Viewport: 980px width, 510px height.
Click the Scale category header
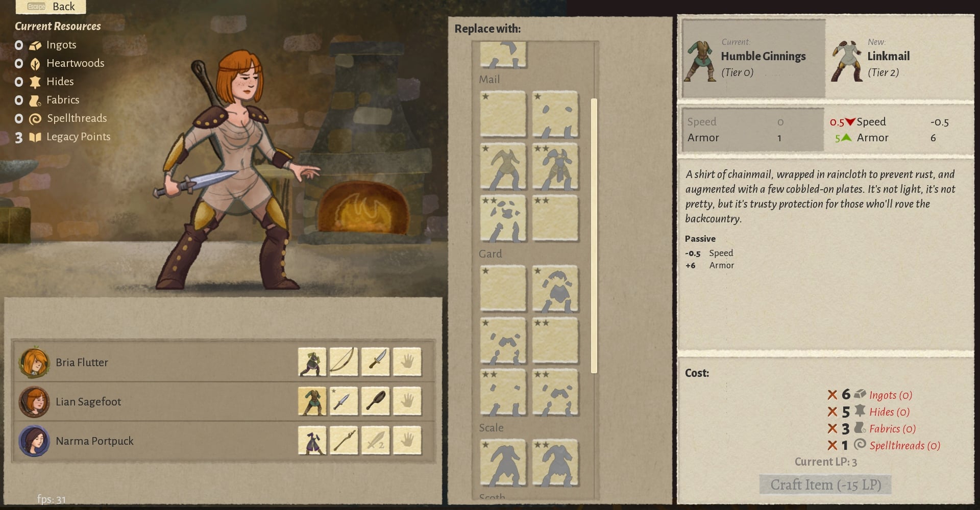(491, 427)
